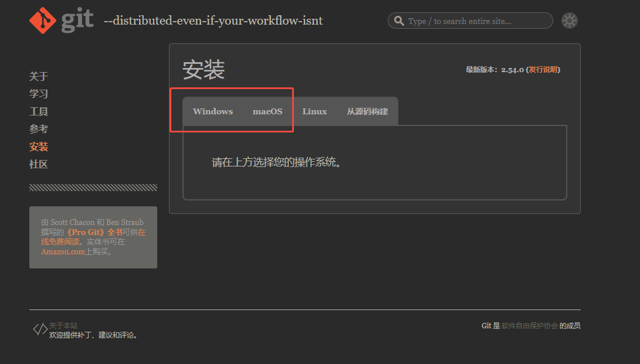Toggle the light/dark theme sun icon
The width and height of the screenshot is (640, 364).
click(x=570, y=21)
